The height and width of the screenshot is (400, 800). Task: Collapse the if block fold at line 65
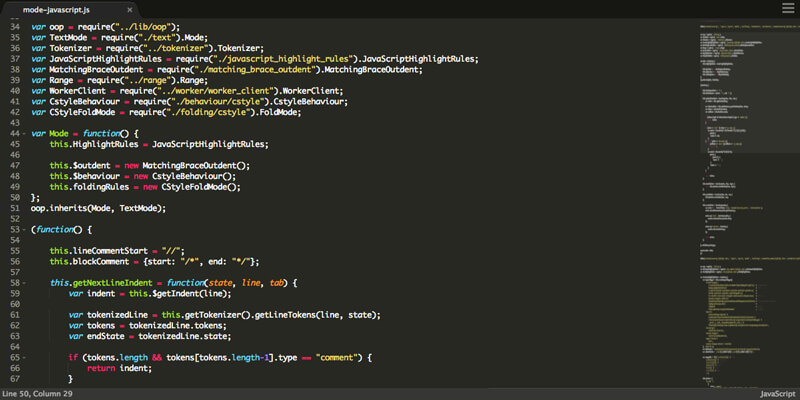click(x=24, y=357)
